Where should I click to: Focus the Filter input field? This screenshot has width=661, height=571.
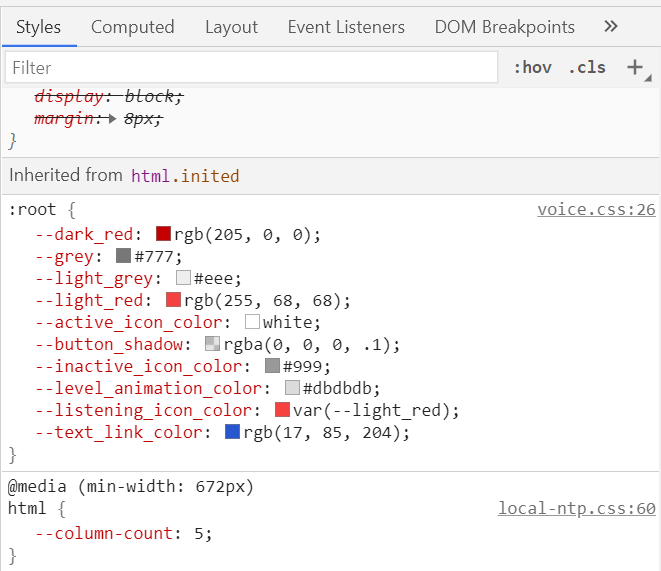(x=252, y=67)
